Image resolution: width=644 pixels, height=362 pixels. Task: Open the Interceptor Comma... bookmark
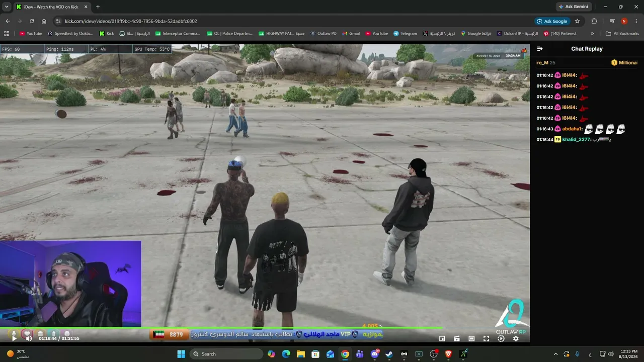(x=178, y=34)
